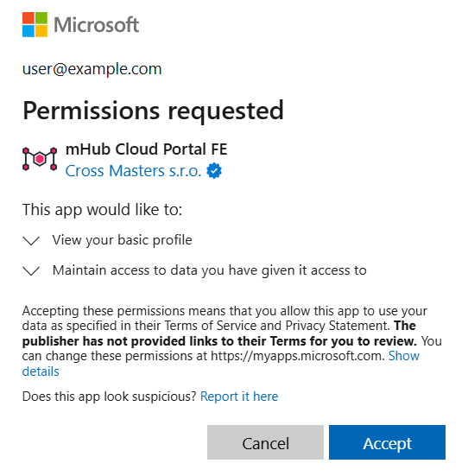Open the Cross Masters s.r.o. publisher link
468x476 pixels.
[x=133, y=170]
